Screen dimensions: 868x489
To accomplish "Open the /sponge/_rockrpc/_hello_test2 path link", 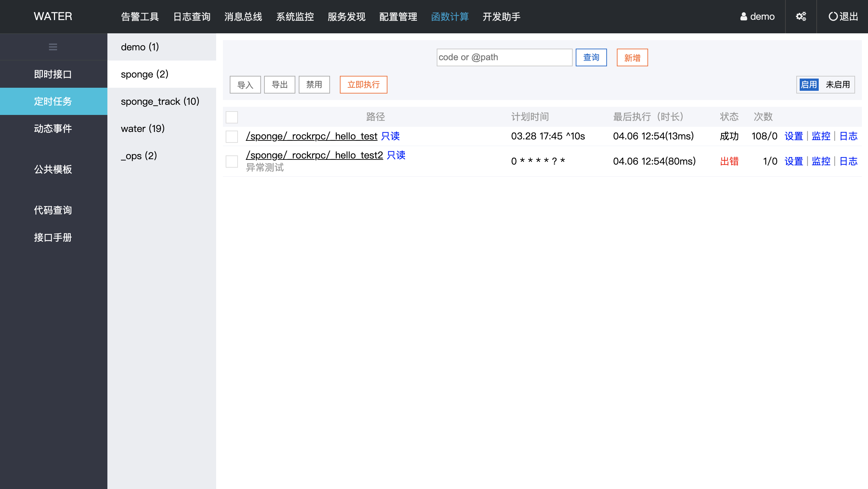I will tap(314, 155).
